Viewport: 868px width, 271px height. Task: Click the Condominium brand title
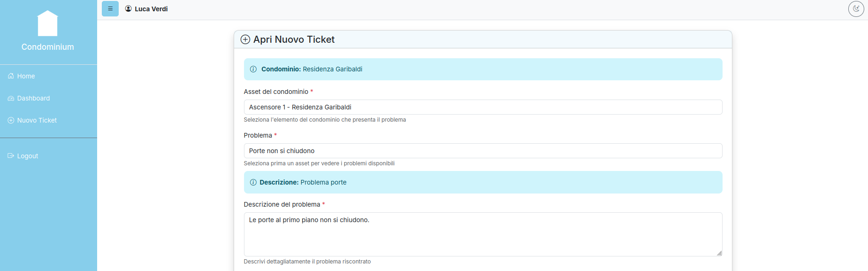pos(48,47)
